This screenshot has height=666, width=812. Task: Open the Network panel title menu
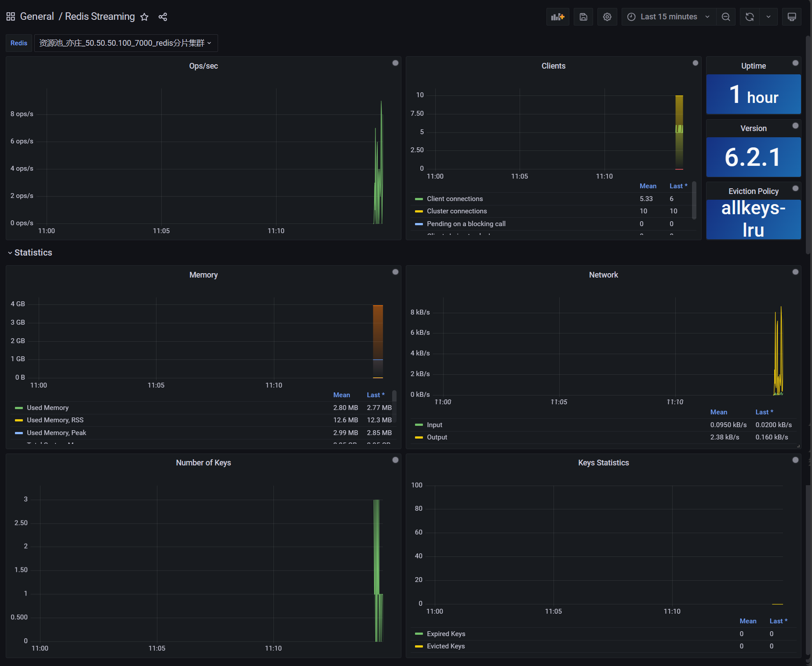[x=603, y=275]
